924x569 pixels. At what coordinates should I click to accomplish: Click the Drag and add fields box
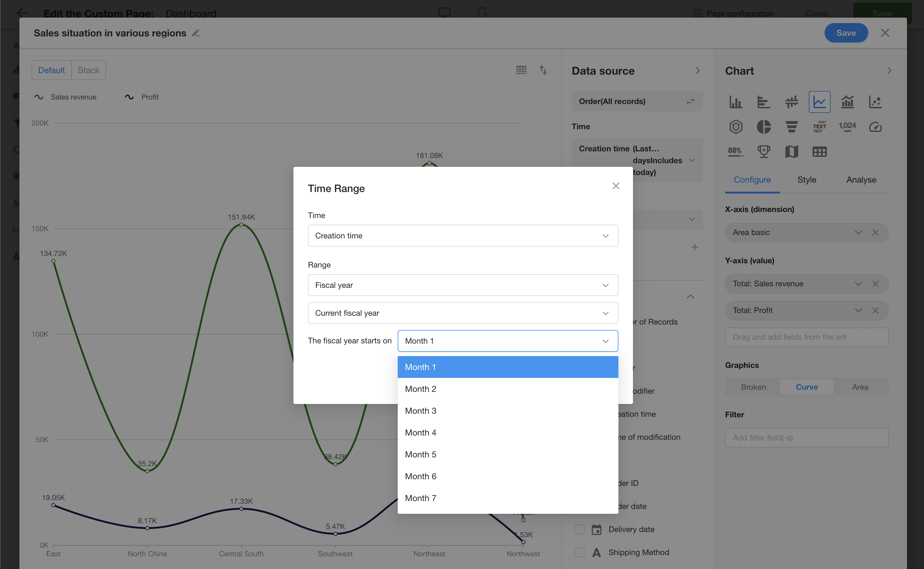click(807, 337)
